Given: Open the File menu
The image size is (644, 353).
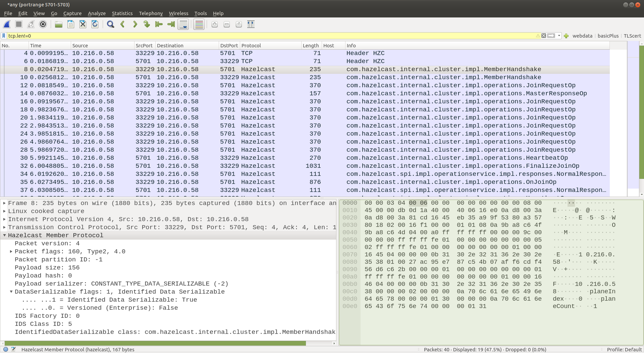Looking at the screenshot, I should (8, 13).
